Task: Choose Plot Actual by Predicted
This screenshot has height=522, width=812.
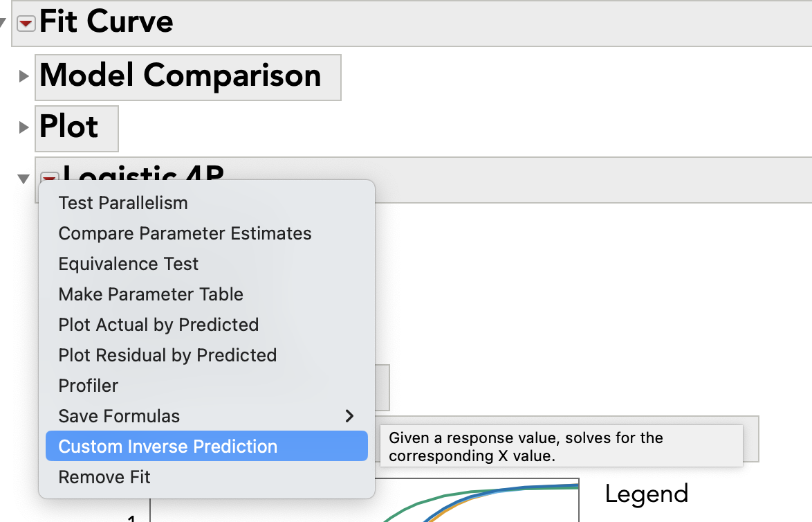Action: click(158, 325)
